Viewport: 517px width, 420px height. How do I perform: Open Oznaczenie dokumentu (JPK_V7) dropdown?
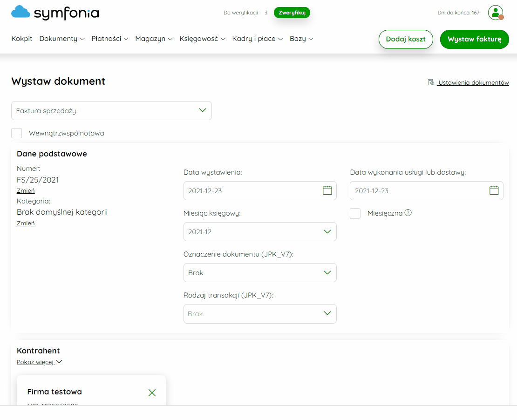coord(260,273)
